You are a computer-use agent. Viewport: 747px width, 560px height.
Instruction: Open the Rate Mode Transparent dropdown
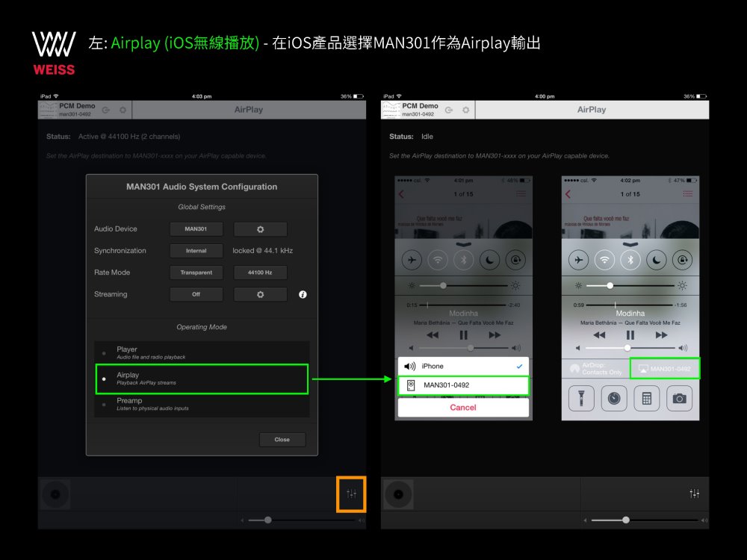[196, 273]
